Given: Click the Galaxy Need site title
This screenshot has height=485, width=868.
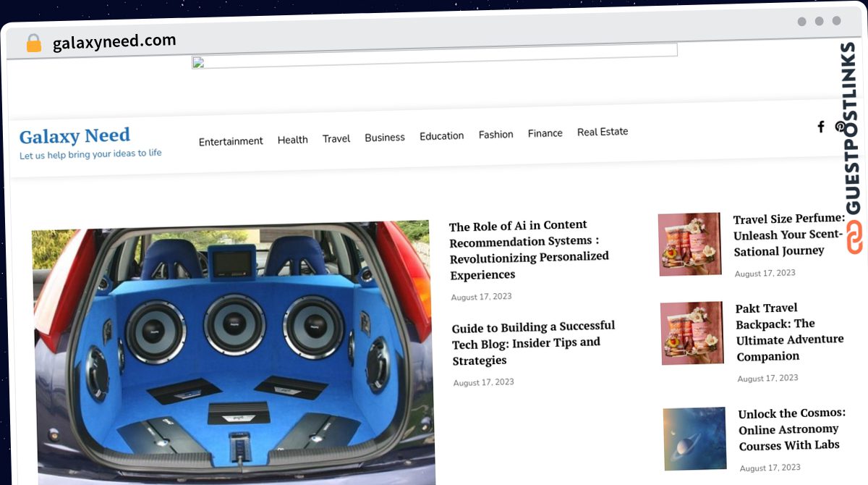Looking at the screenshot, I should (75, 135).
